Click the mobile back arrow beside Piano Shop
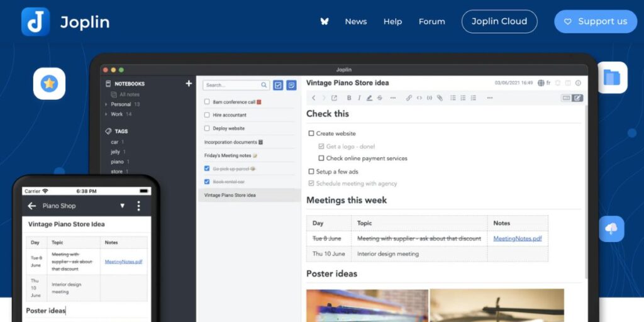Screen dimensions: 644x322 [x=31, y=206]
